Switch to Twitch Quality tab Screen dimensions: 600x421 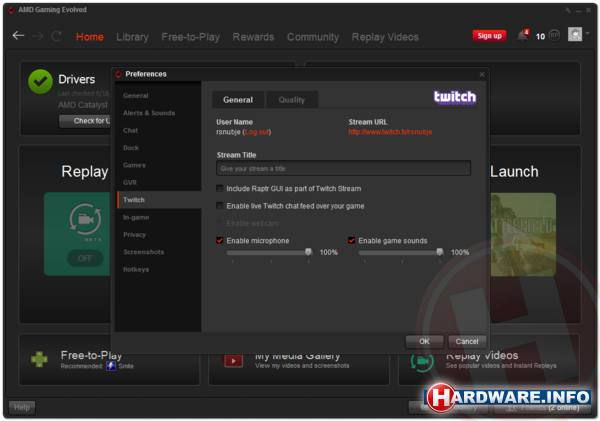[292, 100]
